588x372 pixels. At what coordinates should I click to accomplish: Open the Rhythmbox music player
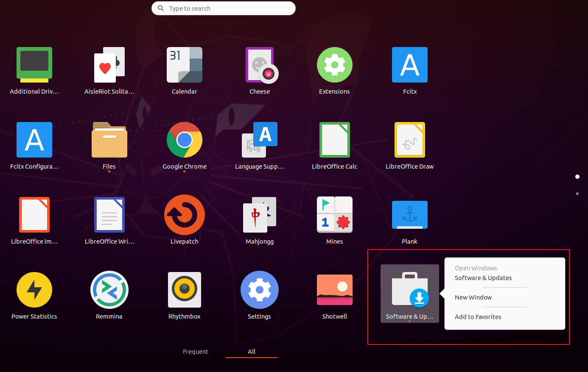tap(185, 290)
